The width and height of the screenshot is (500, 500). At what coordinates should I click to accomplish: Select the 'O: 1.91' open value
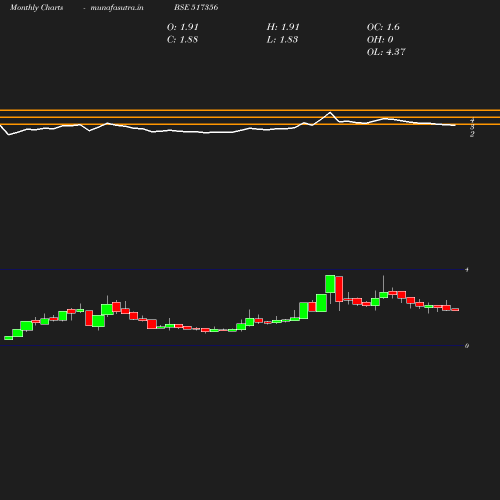tap(183, 27)
